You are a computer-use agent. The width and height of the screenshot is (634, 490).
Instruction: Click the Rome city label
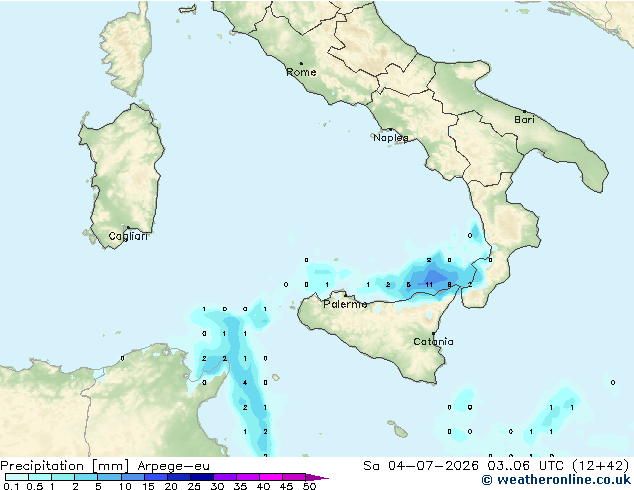pos(301,72)
